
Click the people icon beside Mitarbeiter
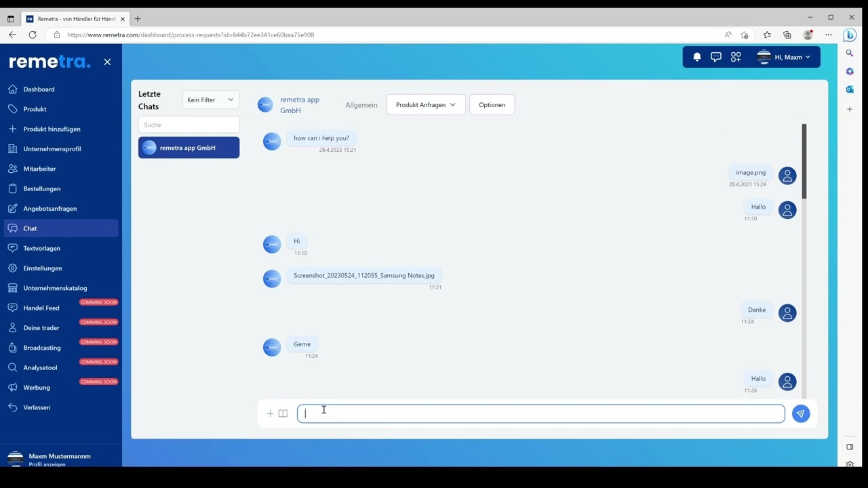(x=12, y=169)
